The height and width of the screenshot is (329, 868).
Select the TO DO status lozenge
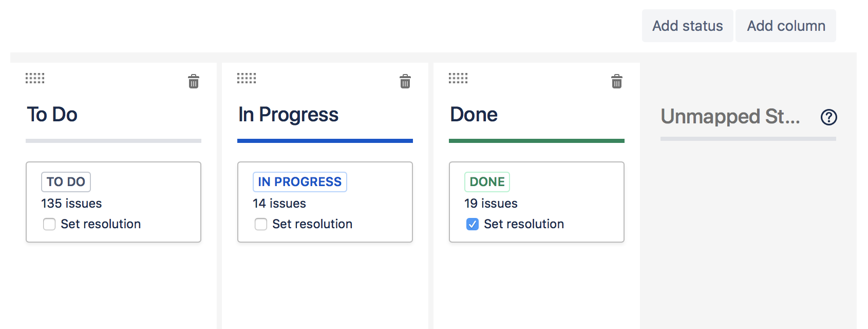point(65,181)
